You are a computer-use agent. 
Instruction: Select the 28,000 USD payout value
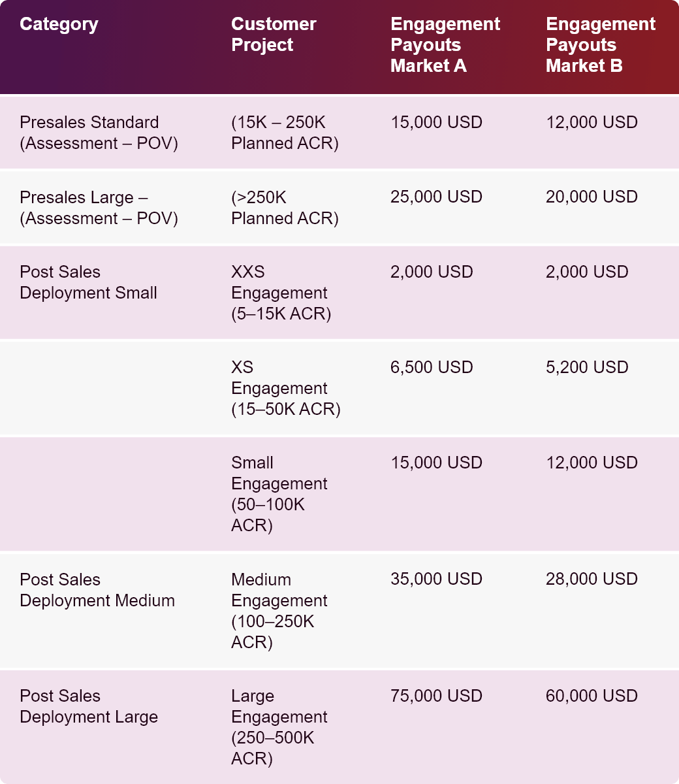point(592,580)
